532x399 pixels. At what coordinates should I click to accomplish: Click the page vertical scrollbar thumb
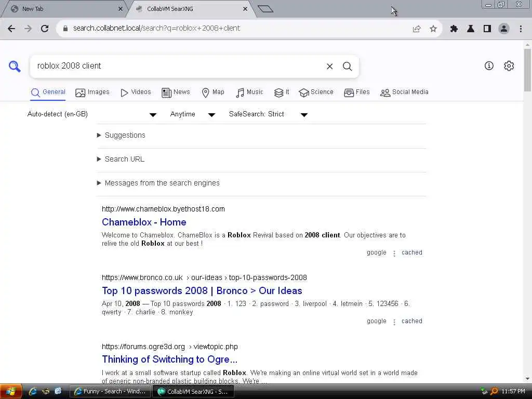pos(527,70)
